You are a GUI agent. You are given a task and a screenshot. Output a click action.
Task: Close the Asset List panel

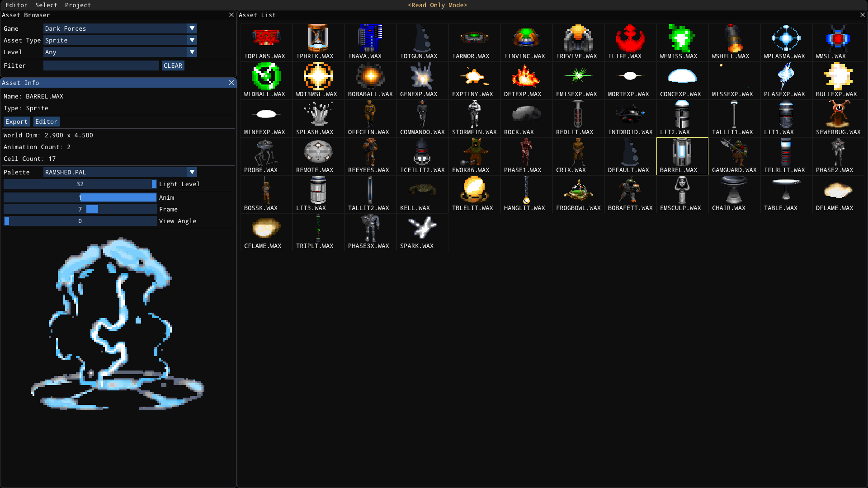point(862,15)
